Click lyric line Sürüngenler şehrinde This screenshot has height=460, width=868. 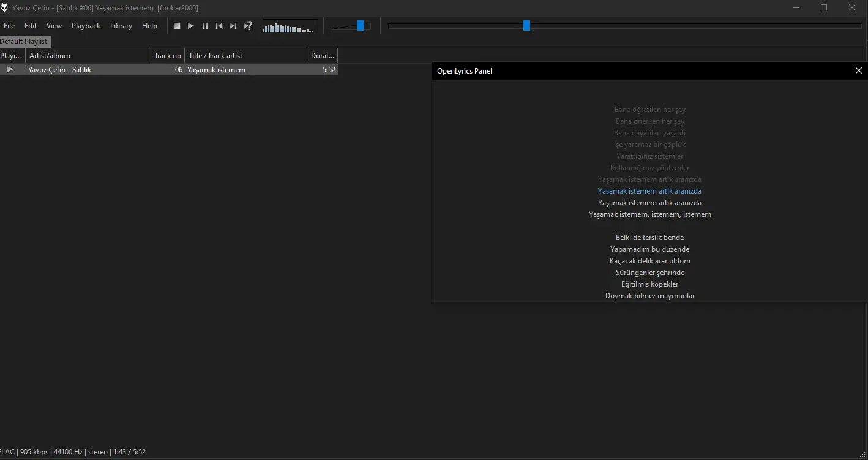(x=649, y=273)
